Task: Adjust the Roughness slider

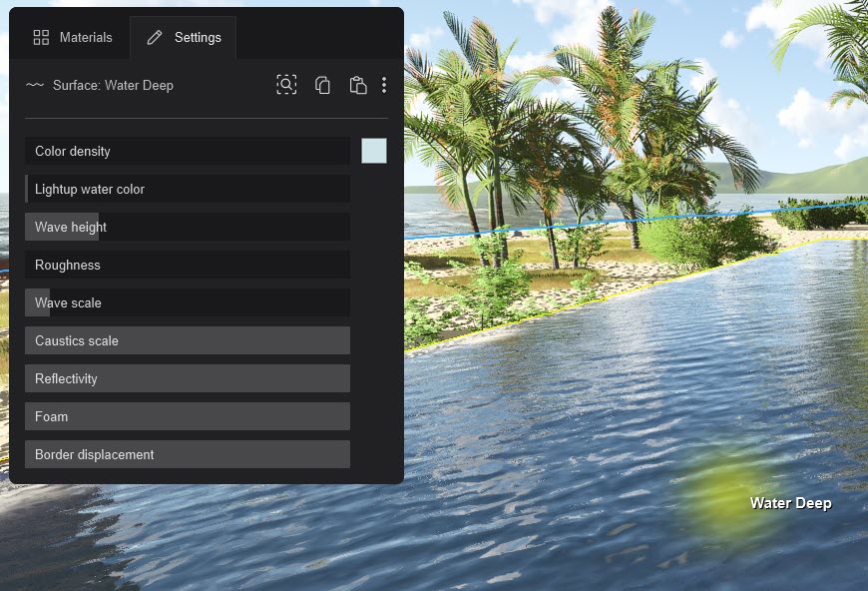Action: 188,265
